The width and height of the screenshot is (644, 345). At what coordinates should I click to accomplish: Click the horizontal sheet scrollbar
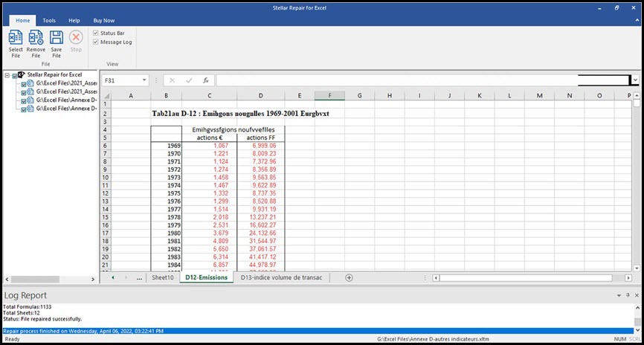pyautogui.click(x=526, y=278)
